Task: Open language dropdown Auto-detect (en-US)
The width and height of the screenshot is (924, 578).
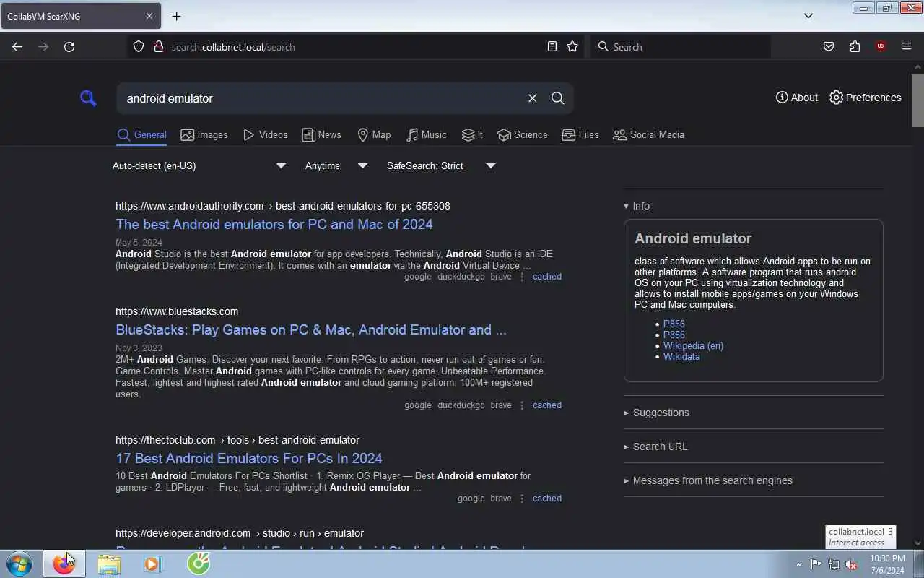Action: [x=199, y=165]
